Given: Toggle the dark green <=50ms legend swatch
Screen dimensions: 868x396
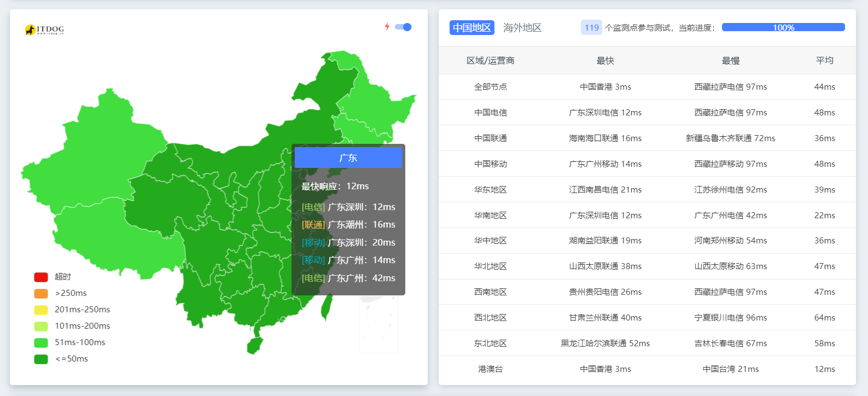Looking at the screenshot, I should click(x=41, y=359).
